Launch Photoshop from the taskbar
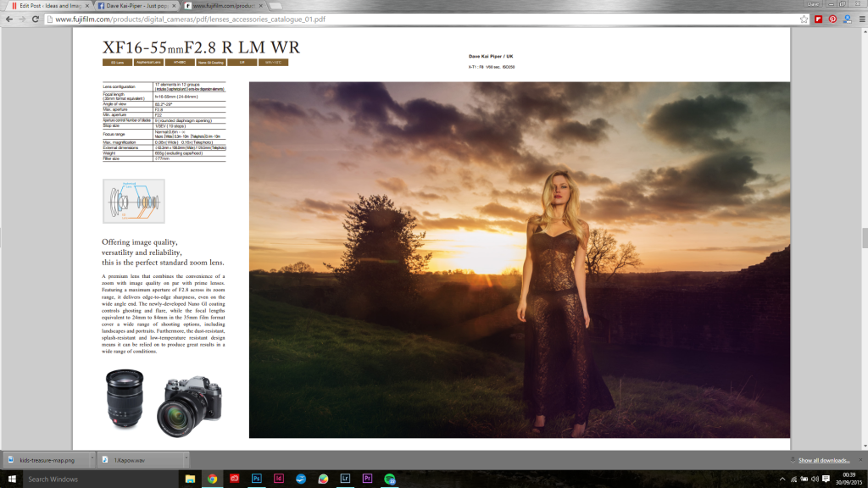Image resolution: width=868 pixels, height=488 pixels. 256,479
